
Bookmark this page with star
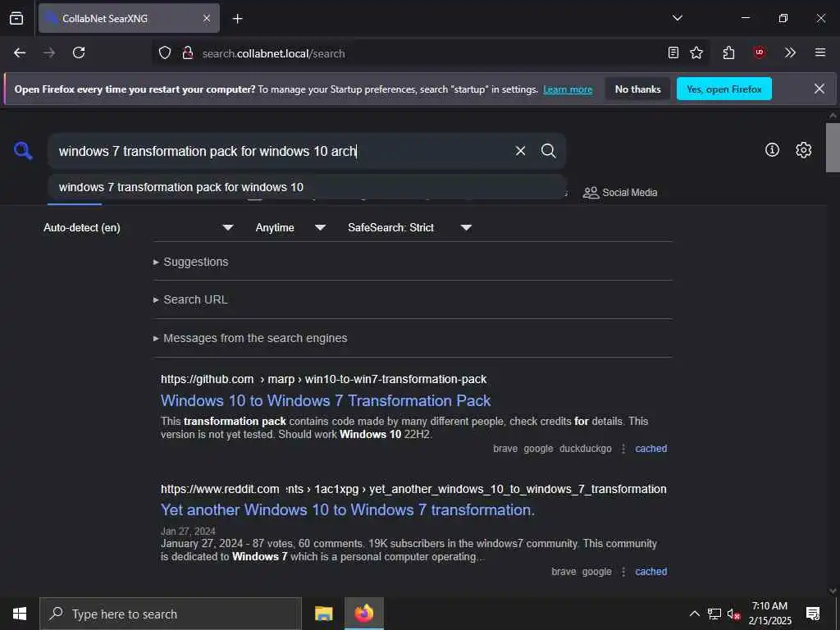tap(696, 52)
